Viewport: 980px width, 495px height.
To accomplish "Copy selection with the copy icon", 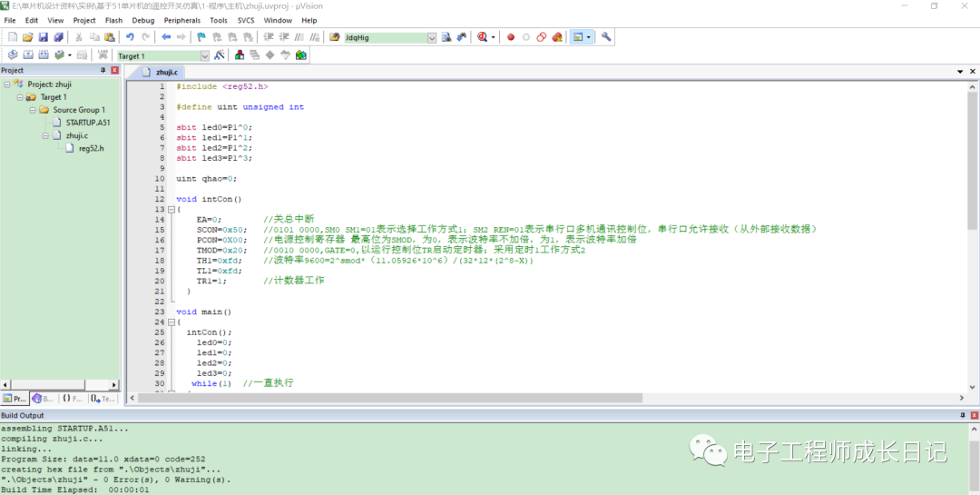I will tap(94, 37).
